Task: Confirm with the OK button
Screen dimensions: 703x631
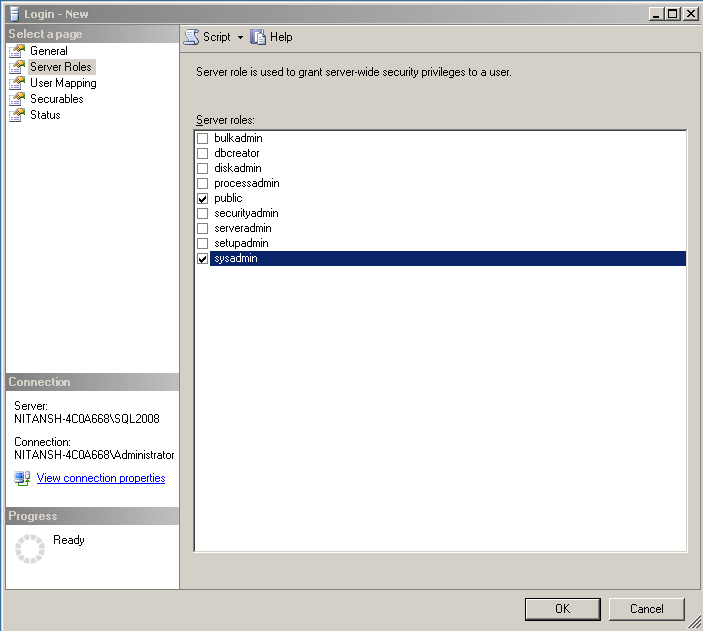Action: 563,609
